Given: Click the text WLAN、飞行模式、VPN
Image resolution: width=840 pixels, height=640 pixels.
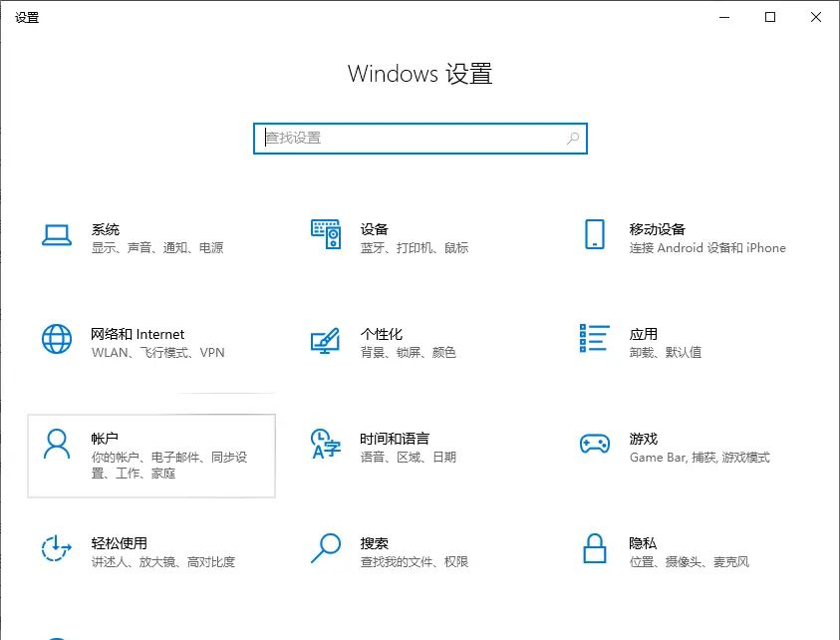Looking at the screenshot, I should pyautogui.click(x=158, y=353).
